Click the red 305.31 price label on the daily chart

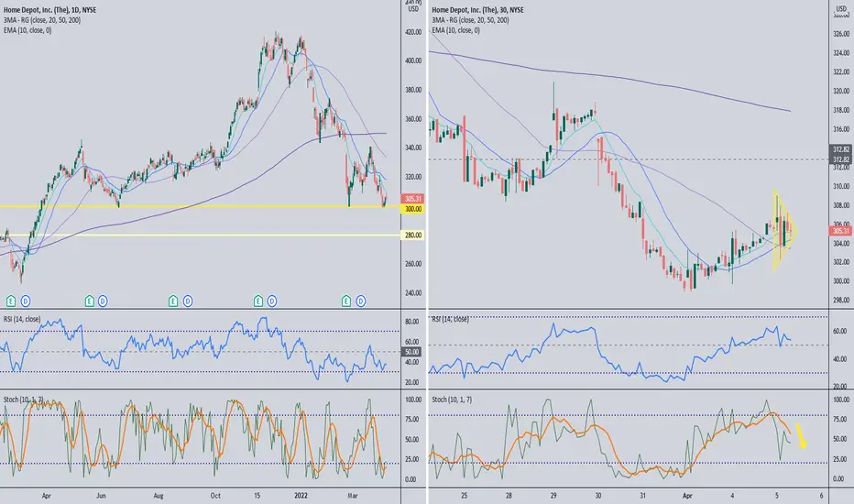[412, 199]
